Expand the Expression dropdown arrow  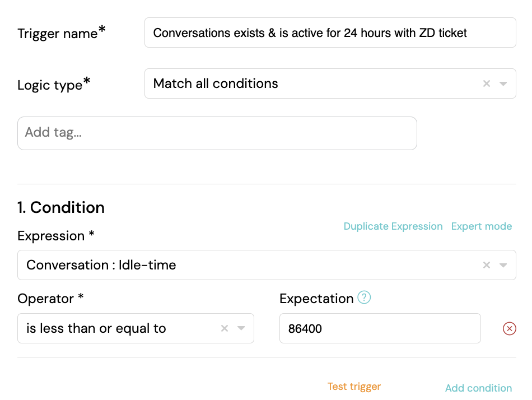503,265
